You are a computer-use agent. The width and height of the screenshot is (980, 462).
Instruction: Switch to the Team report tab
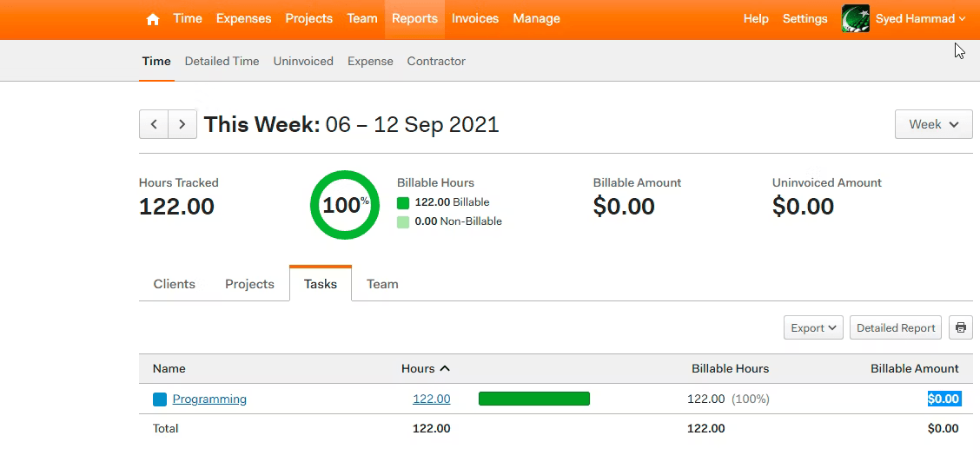tap(382, 284)
